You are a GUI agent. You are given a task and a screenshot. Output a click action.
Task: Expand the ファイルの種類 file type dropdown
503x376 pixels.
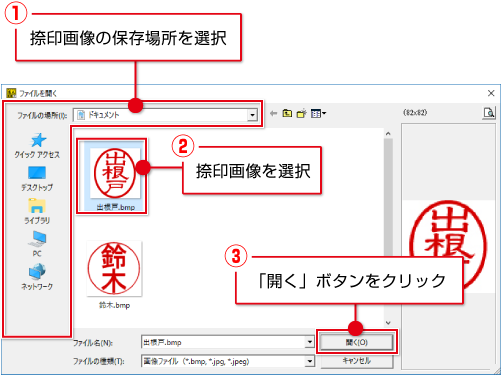point(310,361)
